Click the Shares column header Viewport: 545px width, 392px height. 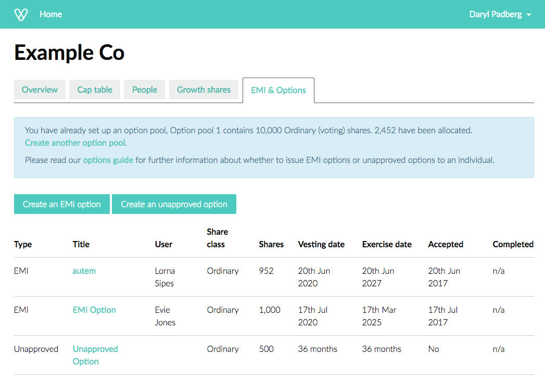click(x=271, y=244)
